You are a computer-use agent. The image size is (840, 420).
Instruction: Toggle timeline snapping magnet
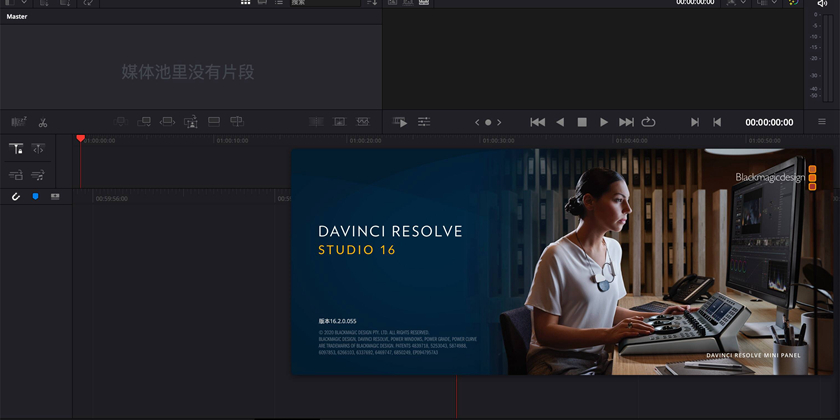[16, 197]
